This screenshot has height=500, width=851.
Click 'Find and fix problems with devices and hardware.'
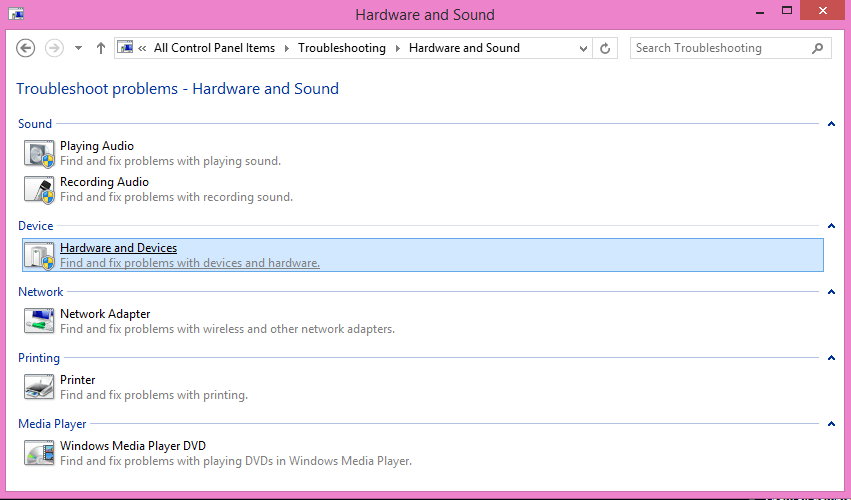click(190, 263)
